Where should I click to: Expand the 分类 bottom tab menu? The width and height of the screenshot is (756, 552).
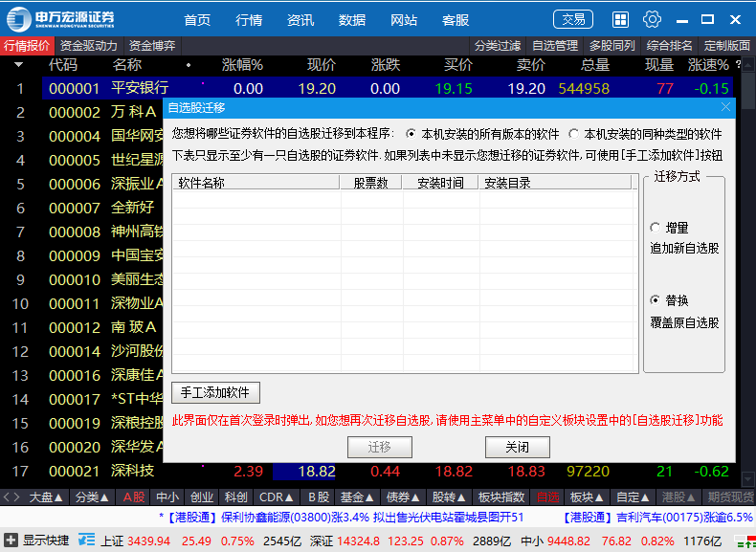click(x=93, y=497)
